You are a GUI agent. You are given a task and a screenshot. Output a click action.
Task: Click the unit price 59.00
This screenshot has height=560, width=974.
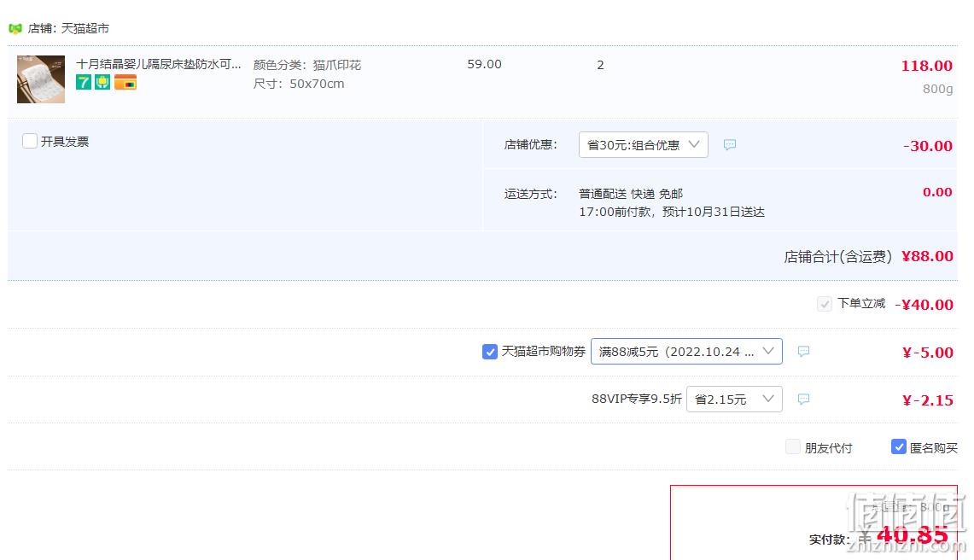[485, 64]
